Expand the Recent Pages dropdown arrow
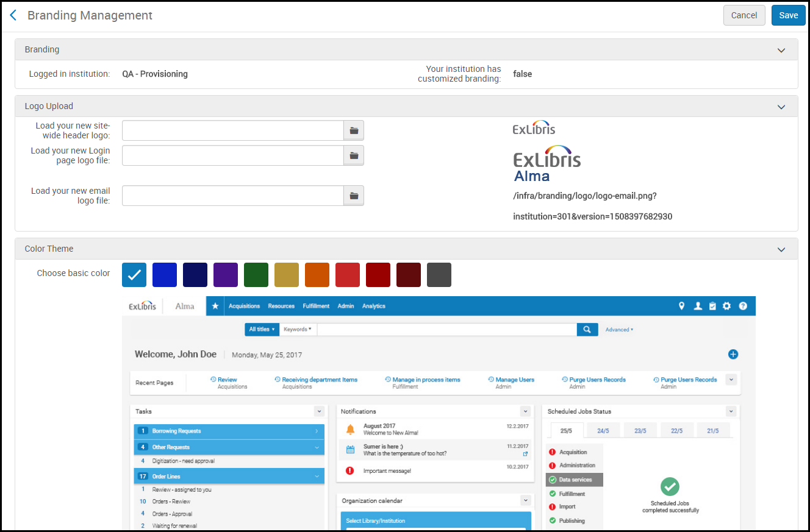810x532 pixels. (x=731, y=379)
